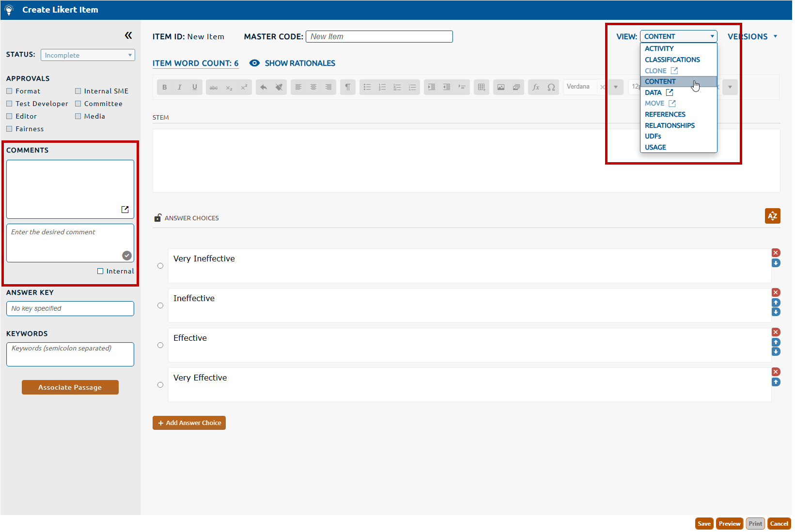
Task: Open the special character omega tool
Action: pyautogui.click(x=551, y=87)
